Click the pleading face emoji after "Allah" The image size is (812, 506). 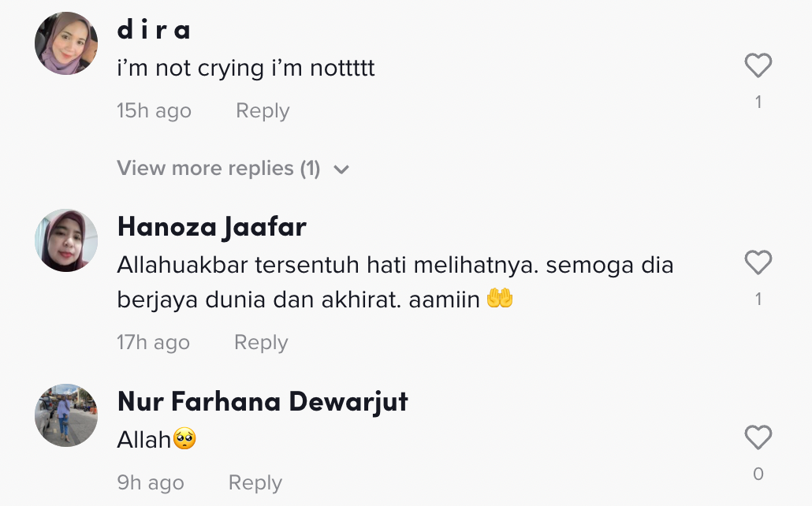pos(184,440)
